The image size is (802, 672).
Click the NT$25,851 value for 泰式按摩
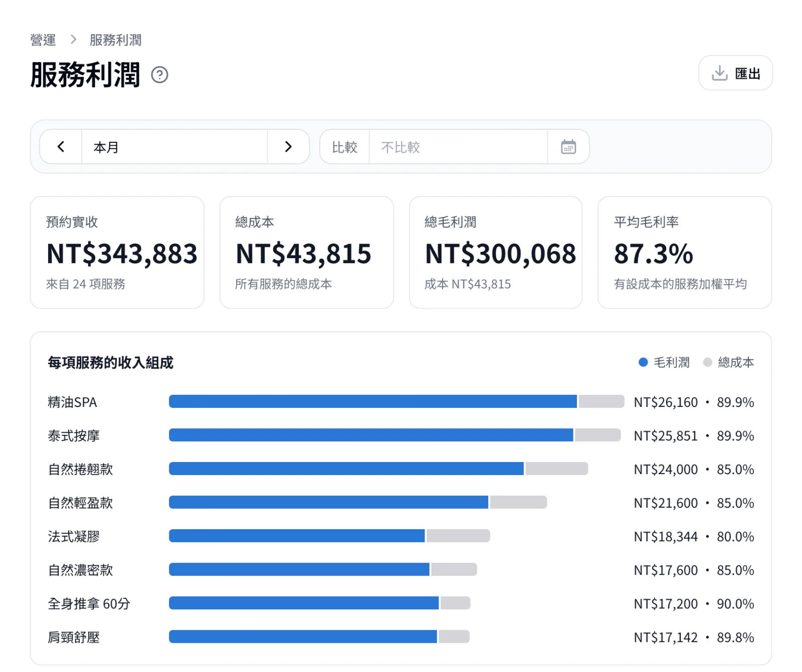(x=666, y=436)
